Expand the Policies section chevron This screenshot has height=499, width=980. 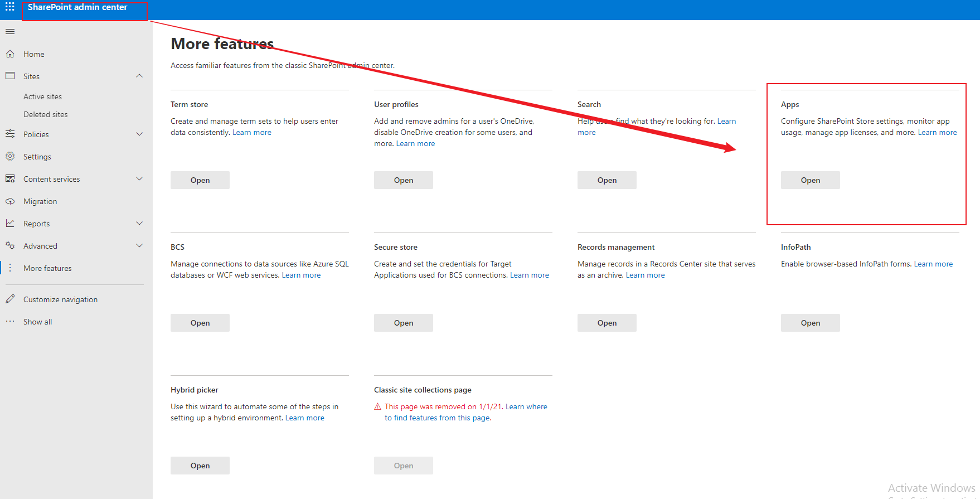(x=139, y=134)
